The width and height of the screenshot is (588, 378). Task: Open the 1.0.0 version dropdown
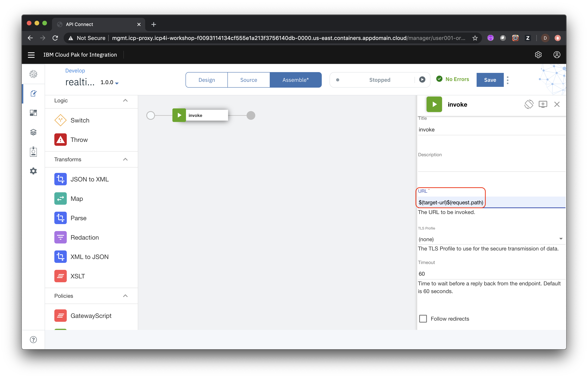(110, 82)
